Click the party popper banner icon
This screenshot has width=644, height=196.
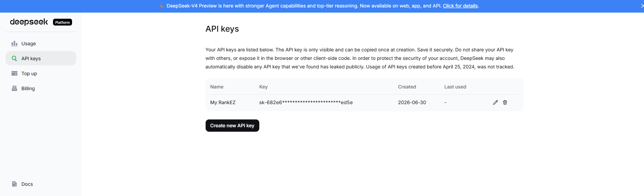pyautogui.click(x=162, y=6)
